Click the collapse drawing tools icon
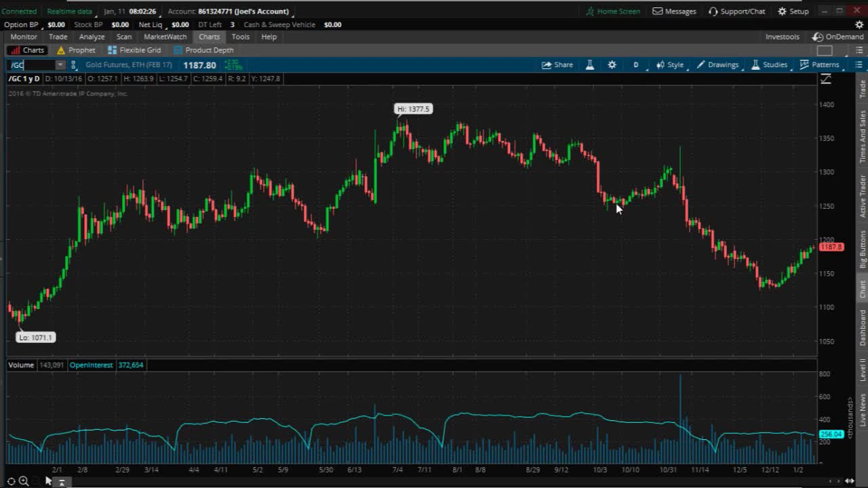Viewport: 868px width, 488px height. point(61,482)
